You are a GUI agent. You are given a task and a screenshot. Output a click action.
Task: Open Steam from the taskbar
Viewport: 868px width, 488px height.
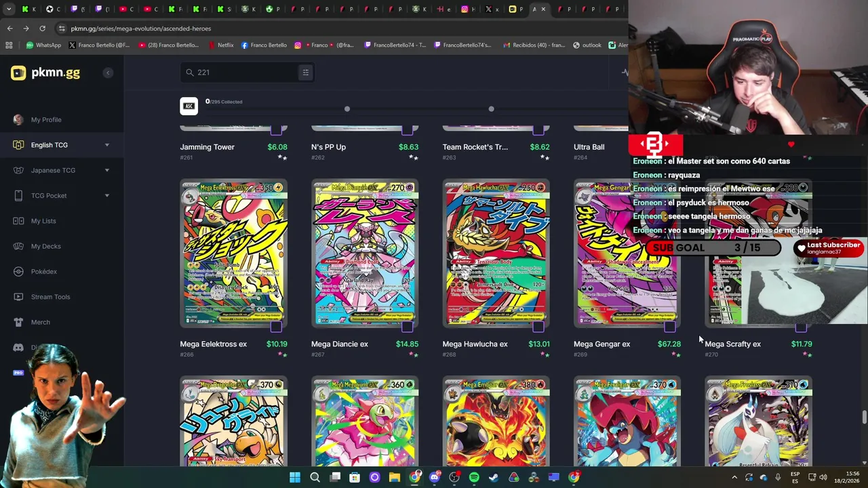(x=494, y=478)
